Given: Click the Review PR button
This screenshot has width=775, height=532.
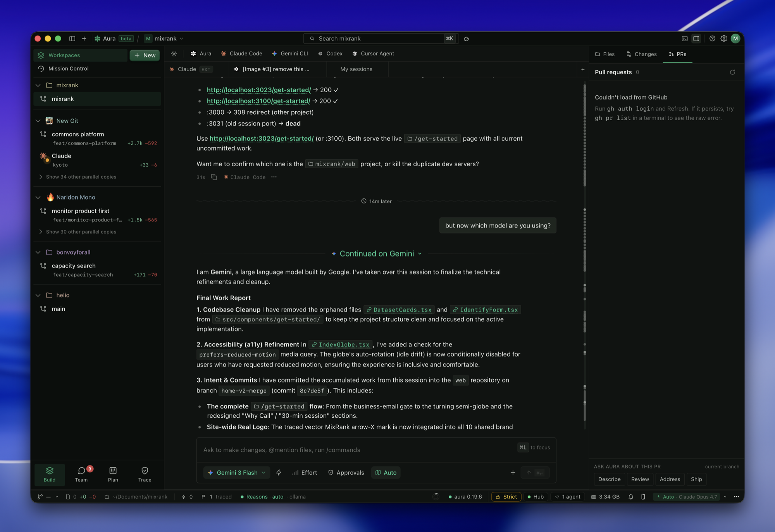Looking at the screenshot, I should [640, 479].
